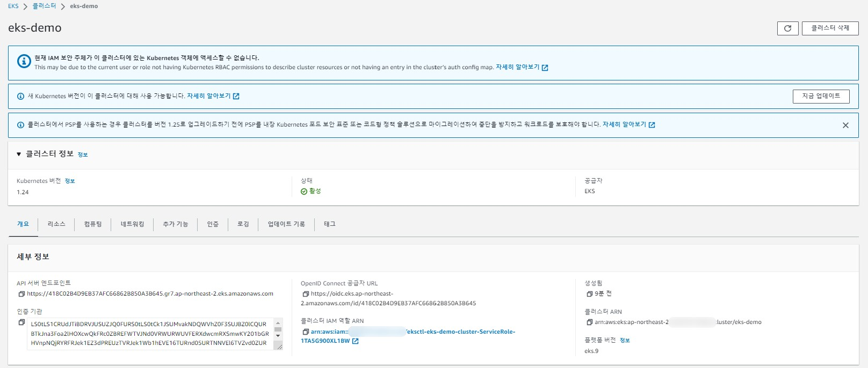
Task: Dismiss the PSP migration notice
Action: tap(845, 125)
